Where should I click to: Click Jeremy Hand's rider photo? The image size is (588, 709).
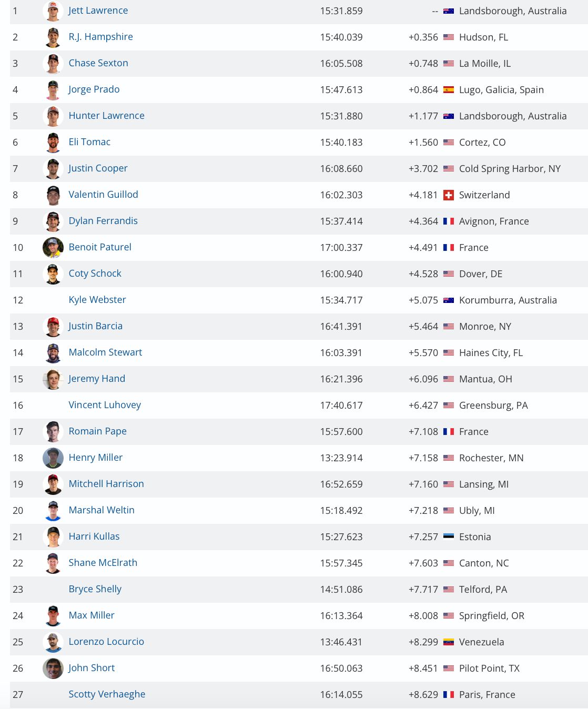pyautogui.click(x=53, y=379)
